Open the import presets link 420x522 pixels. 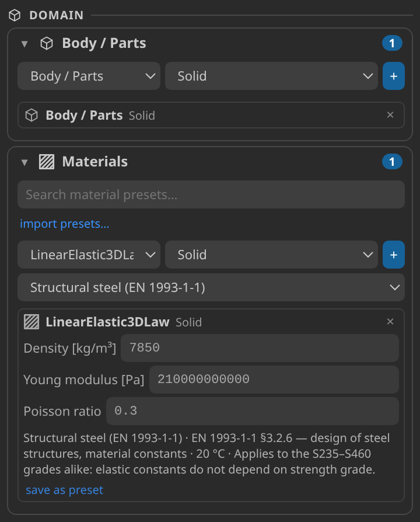[x=65, y=224]
